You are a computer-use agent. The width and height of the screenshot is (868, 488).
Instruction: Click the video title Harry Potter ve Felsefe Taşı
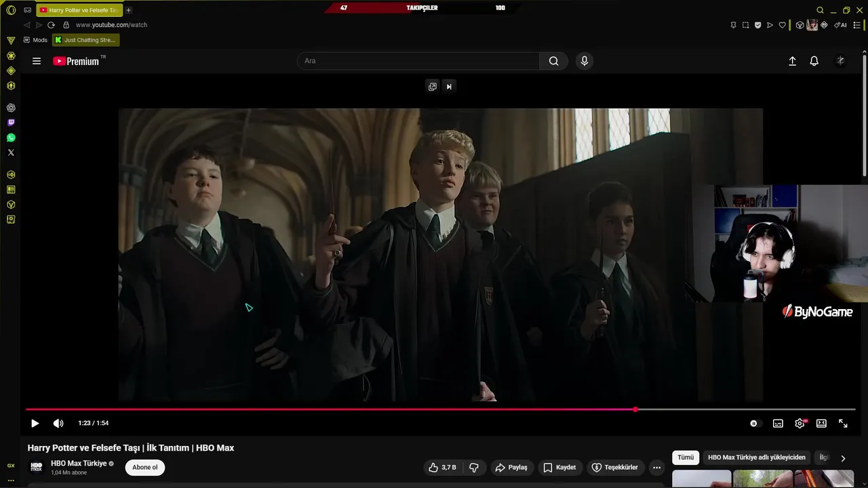pos(131,448)
